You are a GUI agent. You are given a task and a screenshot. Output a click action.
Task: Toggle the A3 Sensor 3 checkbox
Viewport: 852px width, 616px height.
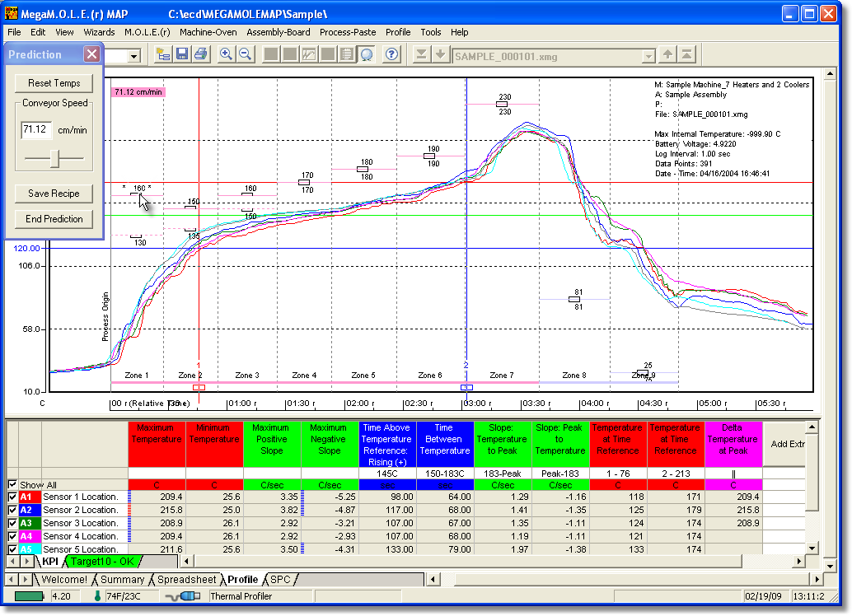12,523
